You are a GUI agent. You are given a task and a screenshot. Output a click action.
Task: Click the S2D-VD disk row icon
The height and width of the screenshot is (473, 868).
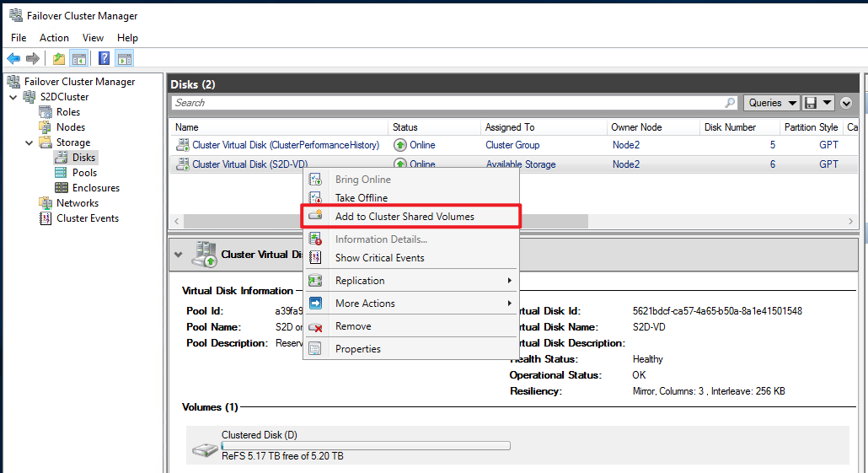[182, 164]
